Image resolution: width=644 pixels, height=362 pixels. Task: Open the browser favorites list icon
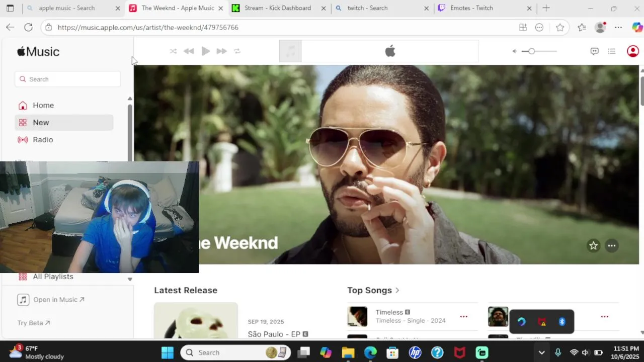coord(582,28)
